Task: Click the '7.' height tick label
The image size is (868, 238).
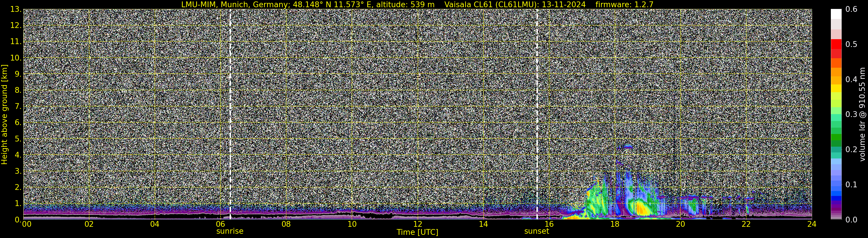Action: pyautogui.click(x=18, y=107)
